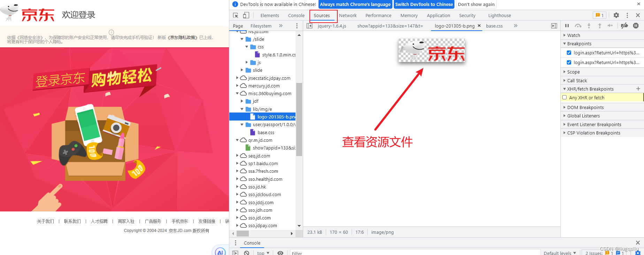Open the Performance tab
The image size is (644, 255).
[x=378, y=15]
